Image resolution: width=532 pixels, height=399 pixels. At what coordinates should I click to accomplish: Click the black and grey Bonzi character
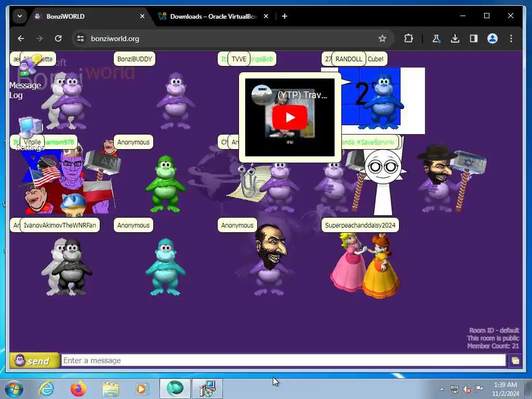pyautogui.click(x=71, y=267)
